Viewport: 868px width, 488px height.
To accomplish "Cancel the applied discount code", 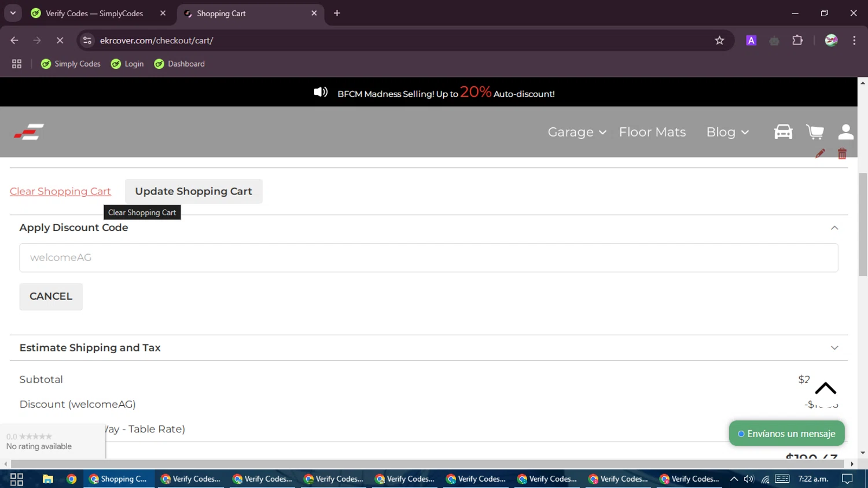I will click(51, 296).
